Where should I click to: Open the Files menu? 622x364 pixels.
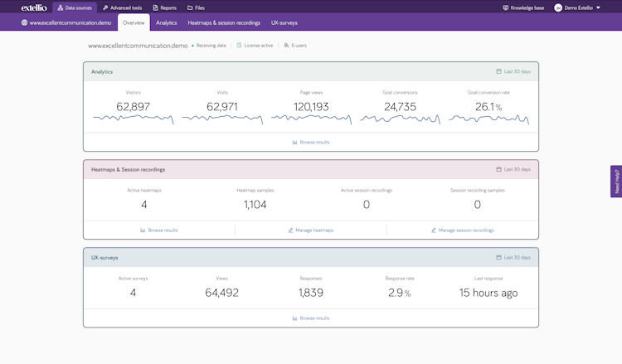pyautogui.click(x=196, y=7)
